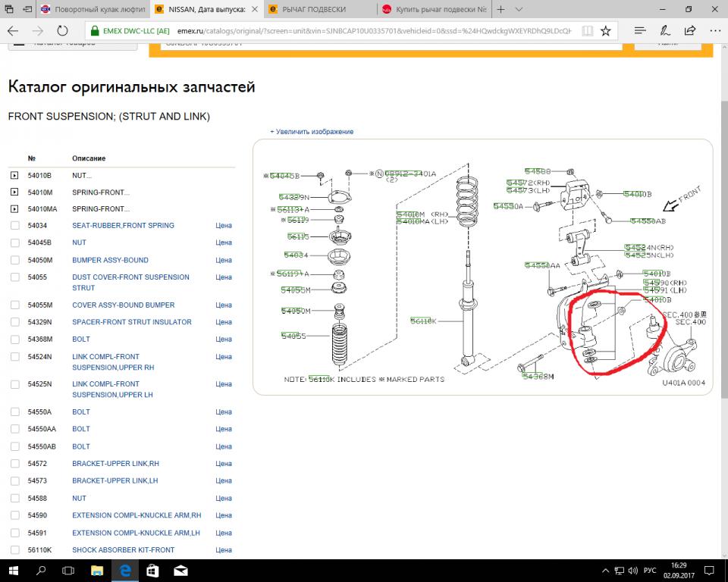Open the volume control in system tray
Screen dimensions: 728x582
point(632,571)
